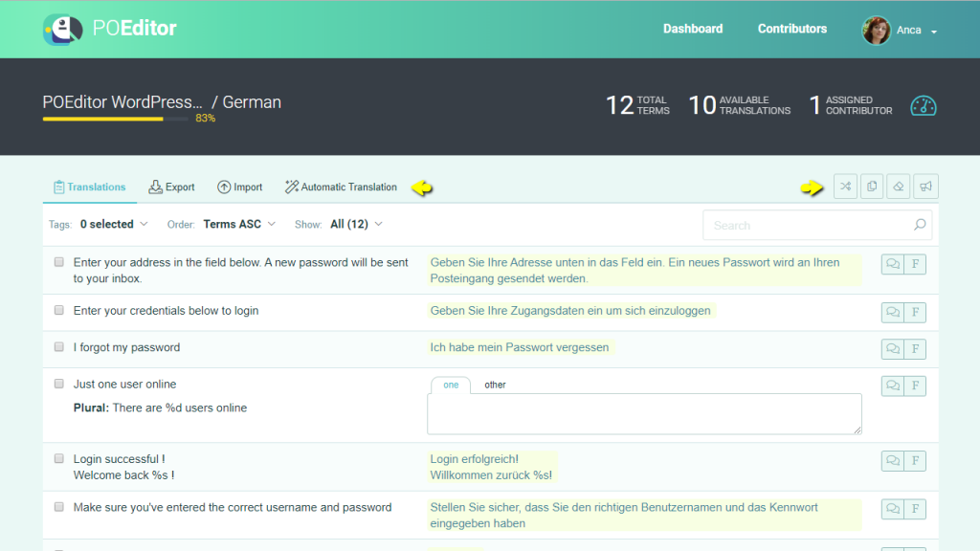Edit the 'Geben Sie Ihre Adresse unten' translation

644,271
